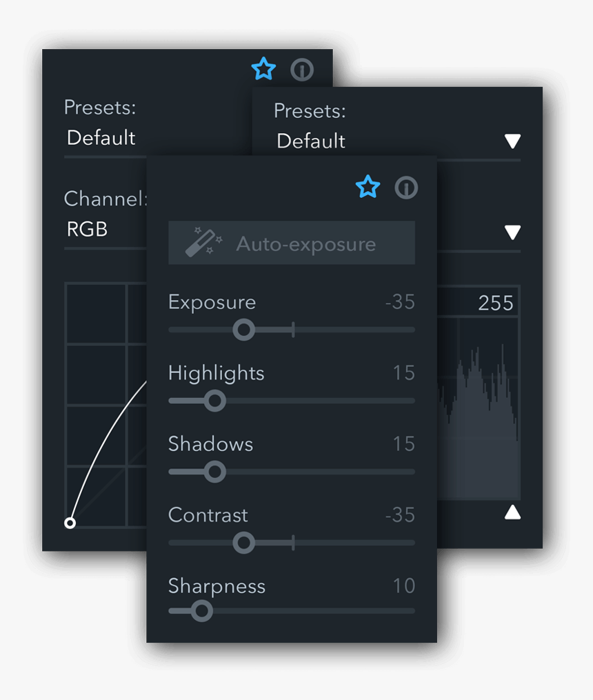The height and width of the screenshot is (700, 593).
Task: Click the Contrast slider handle
Action: 243,543
